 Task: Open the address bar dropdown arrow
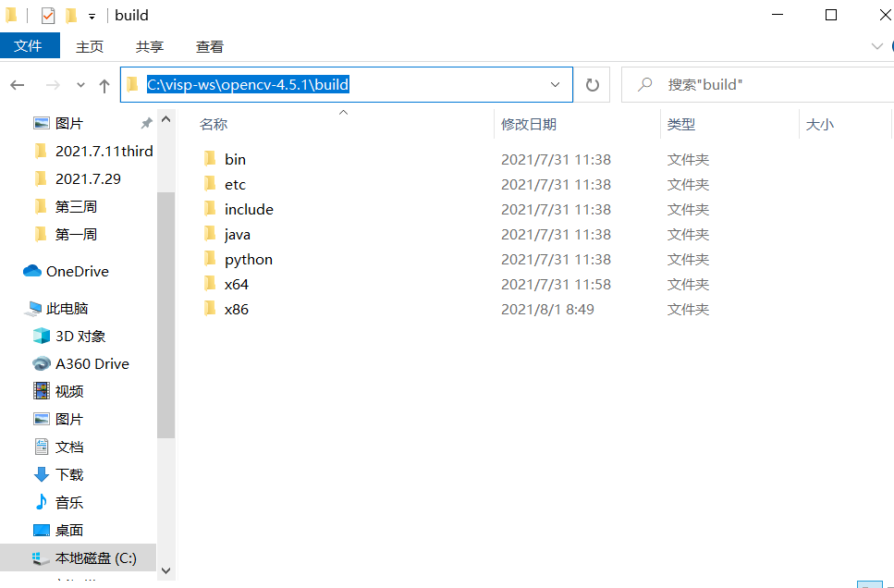point(555,84)
